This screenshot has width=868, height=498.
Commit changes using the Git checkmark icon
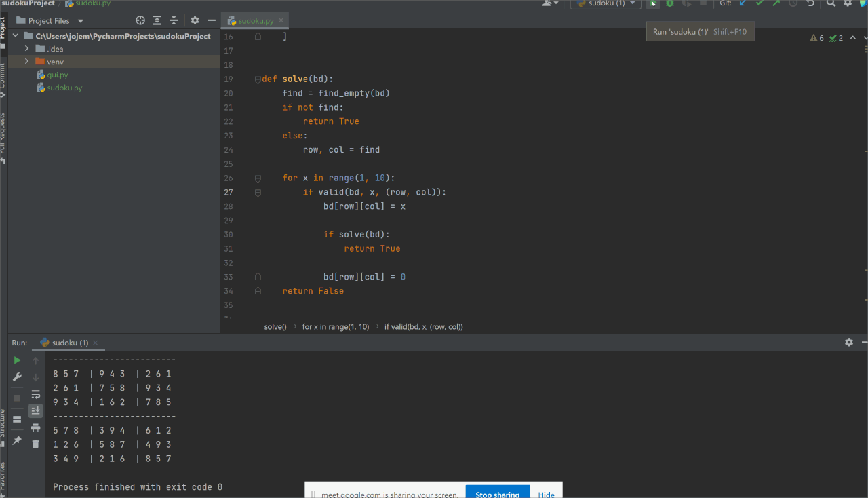tap(760, 4)
